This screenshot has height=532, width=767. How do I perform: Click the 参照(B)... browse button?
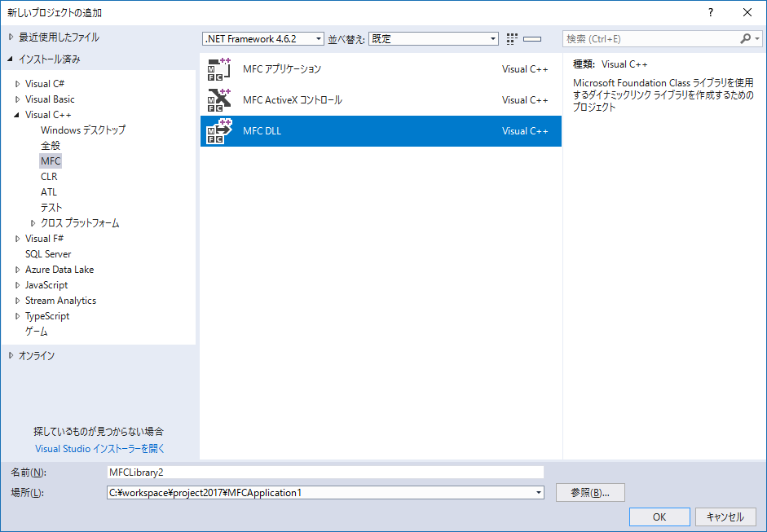pyautogui.click(x=590, y=492)
